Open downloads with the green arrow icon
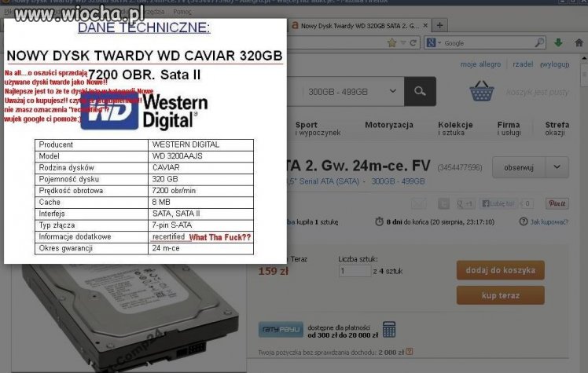 click(x=558, y=42)
